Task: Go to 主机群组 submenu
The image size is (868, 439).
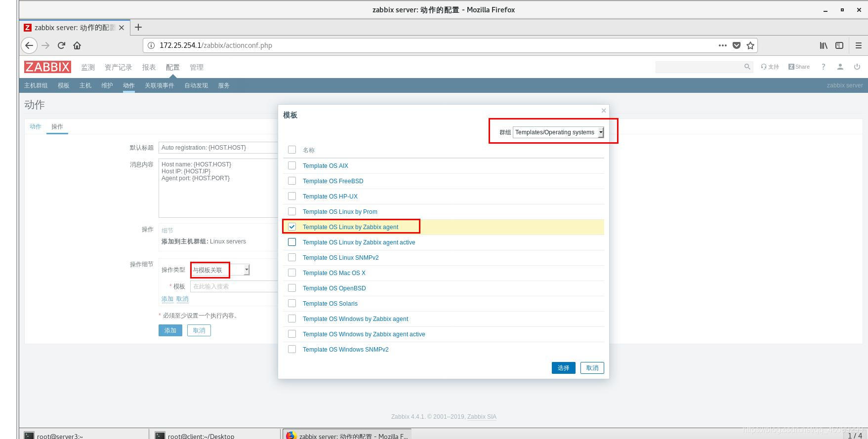Action: coord(36,85)
